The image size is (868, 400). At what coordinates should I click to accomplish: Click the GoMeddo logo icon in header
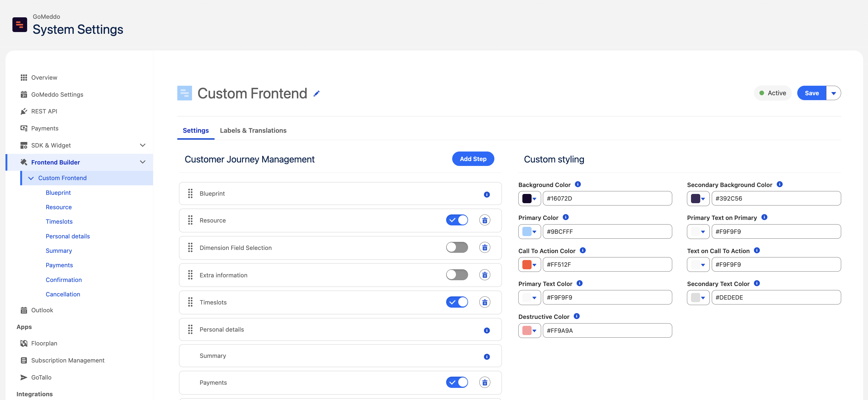20,25
